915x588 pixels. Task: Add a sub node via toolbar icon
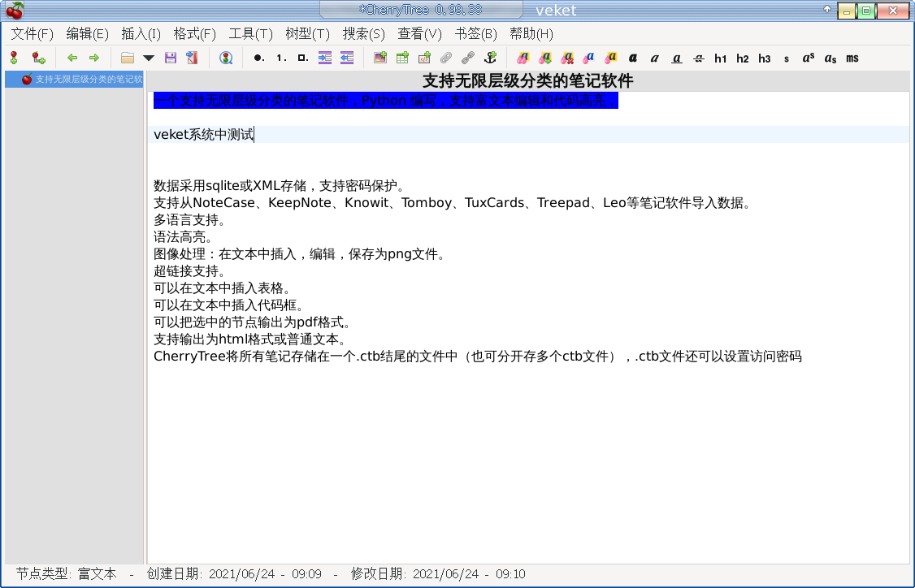pos(38,58)
